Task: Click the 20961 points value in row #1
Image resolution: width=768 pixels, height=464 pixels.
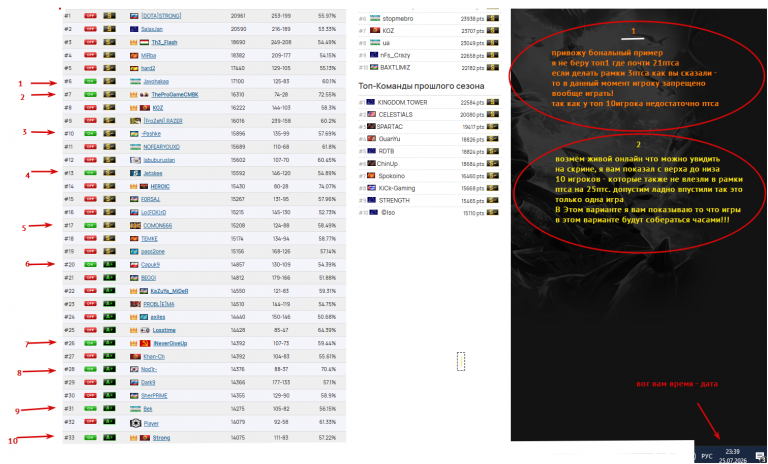Action: pos(238,16)
